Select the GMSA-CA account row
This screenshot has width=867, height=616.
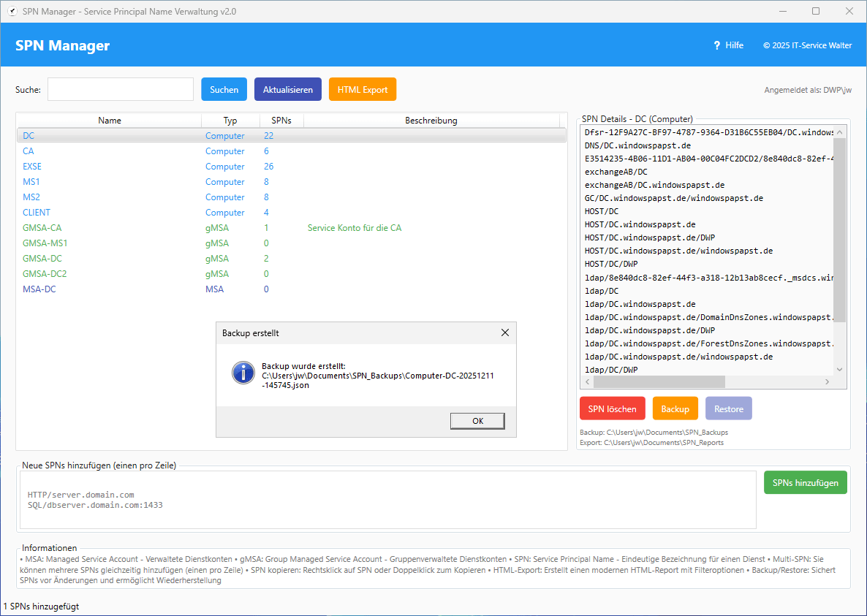point(42,228)
